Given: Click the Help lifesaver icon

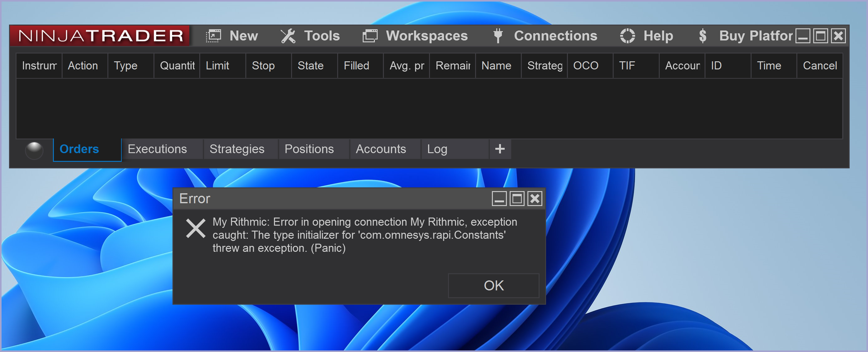Looking at the screenshot, I should (627, 36).
